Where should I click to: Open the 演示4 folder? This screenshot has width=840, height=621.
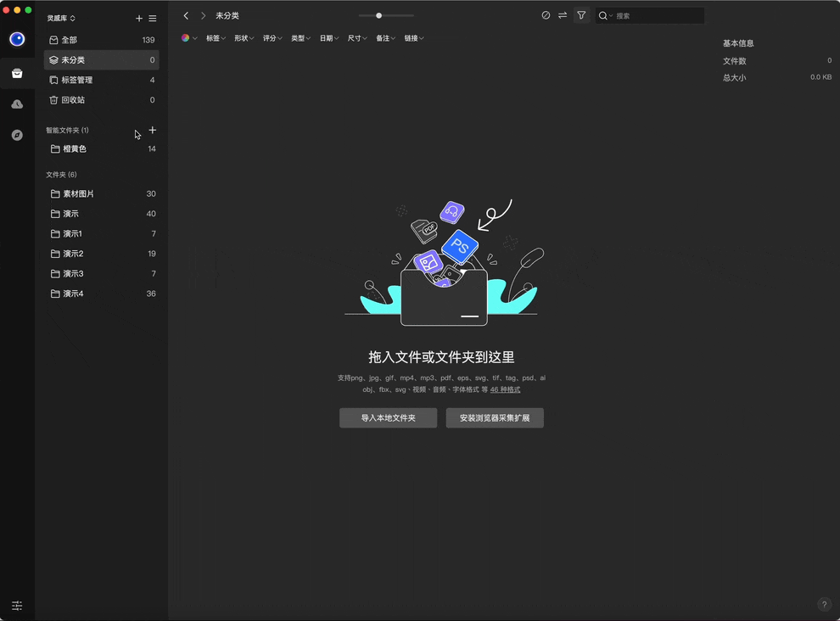(x=101, y=294)
